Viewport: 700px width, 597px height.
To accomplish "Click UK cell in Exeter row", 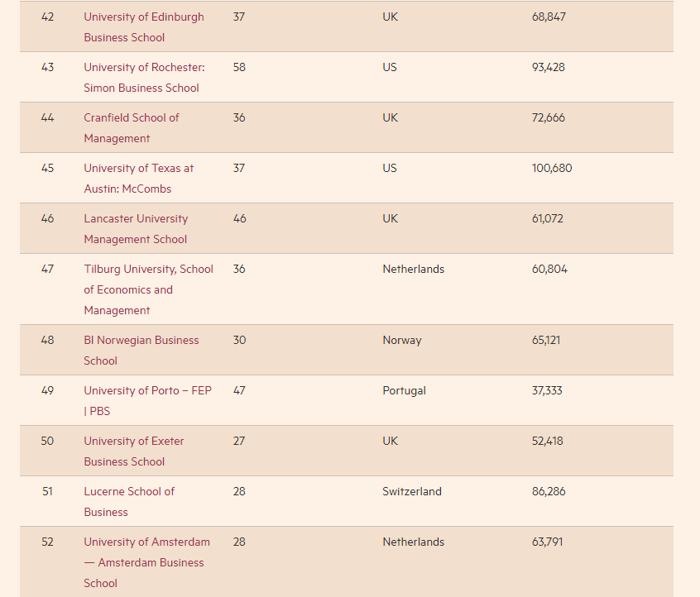I will 391,441.
